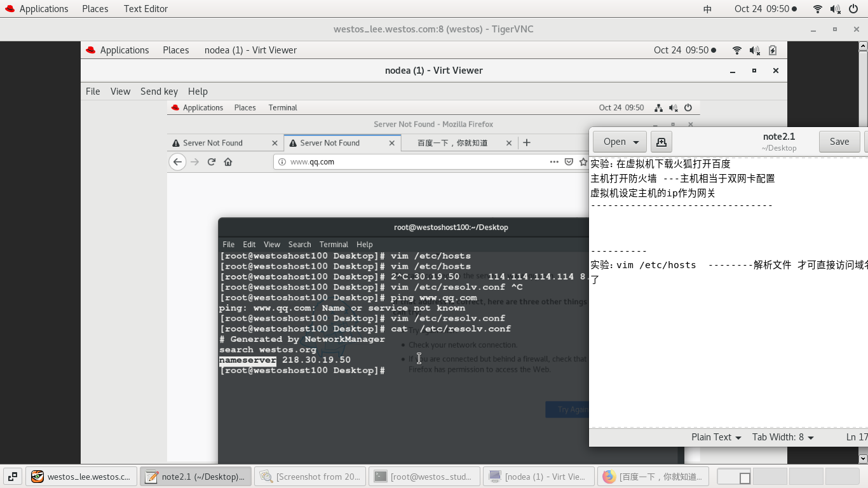Create new document icon beside Open in gedit
The width and height of the screenshot is (868, 488).
[661, 141]
